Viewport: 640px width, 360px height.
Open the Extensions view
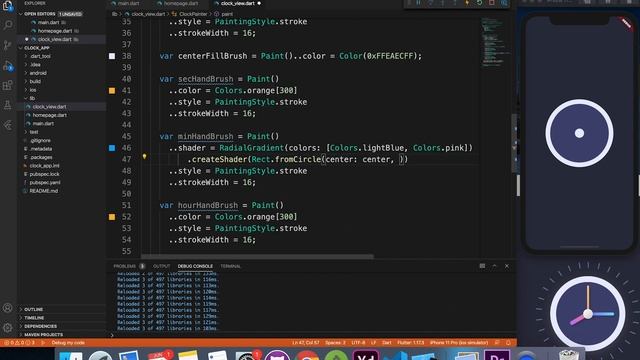(x=7, y=85)
